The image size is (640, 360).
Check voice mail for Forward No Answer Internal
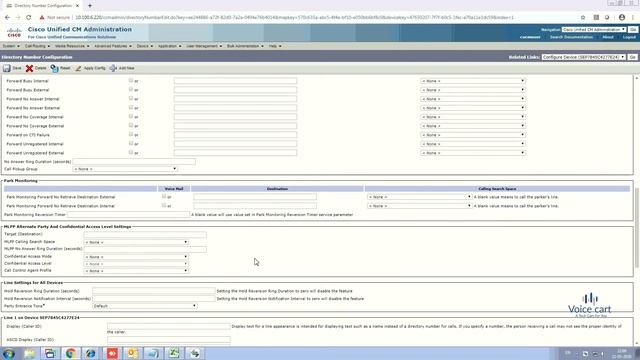pos(131,98)
